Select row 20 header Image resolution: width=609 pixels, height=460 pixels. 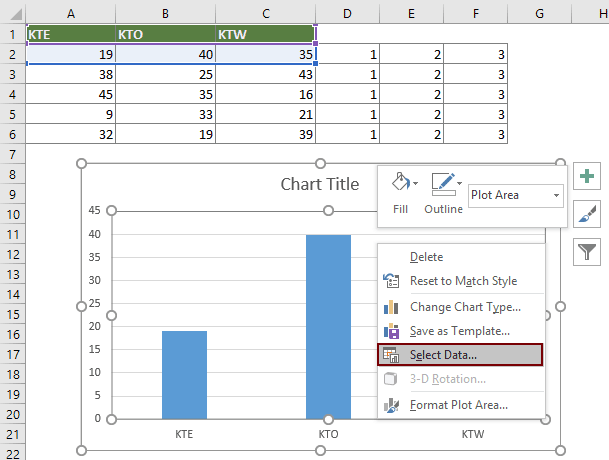[12, 415]
